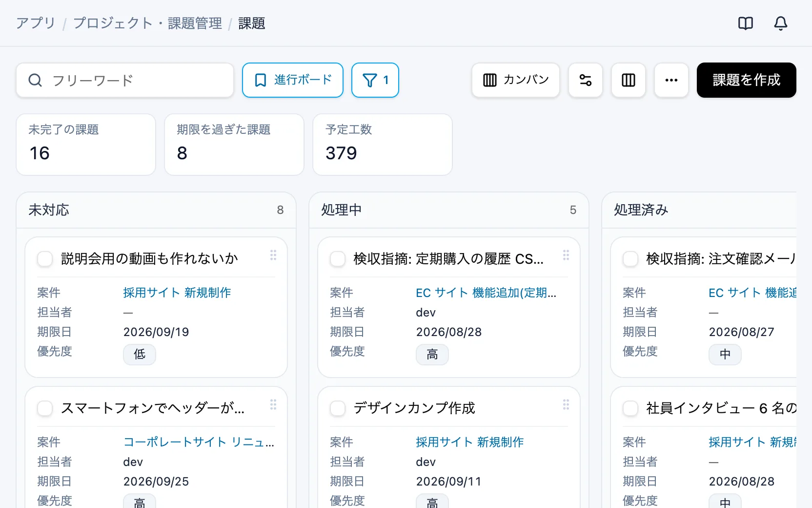
Task: Click the column layout icon button
Action: (628, 80)
